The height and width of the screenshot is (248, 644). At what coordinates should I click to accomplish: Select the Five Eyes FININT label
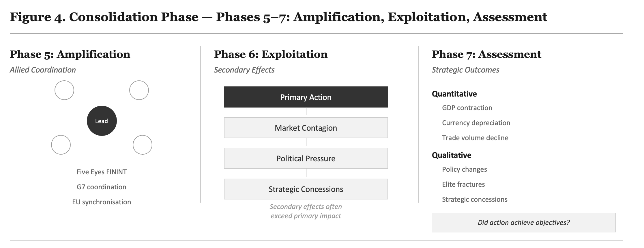(102, 172)
